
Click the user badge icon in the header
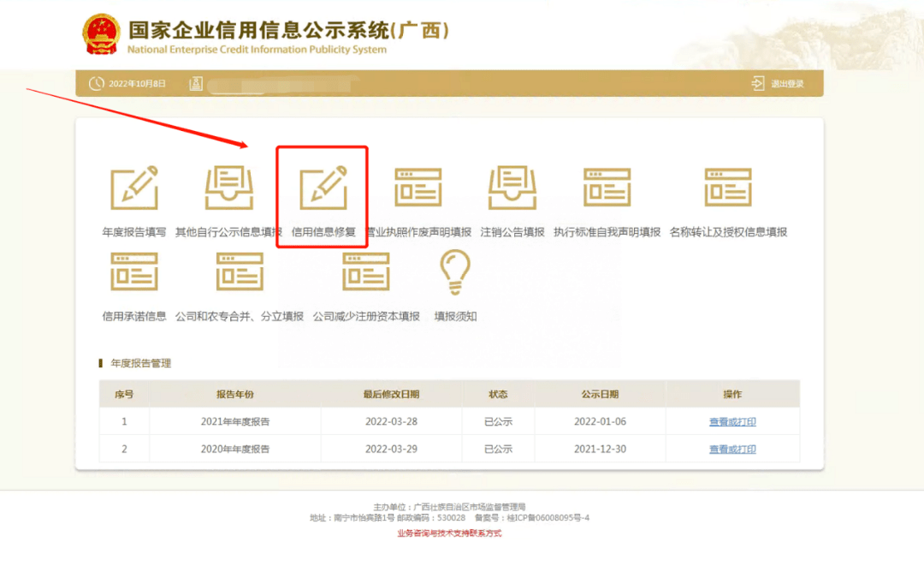194,83
